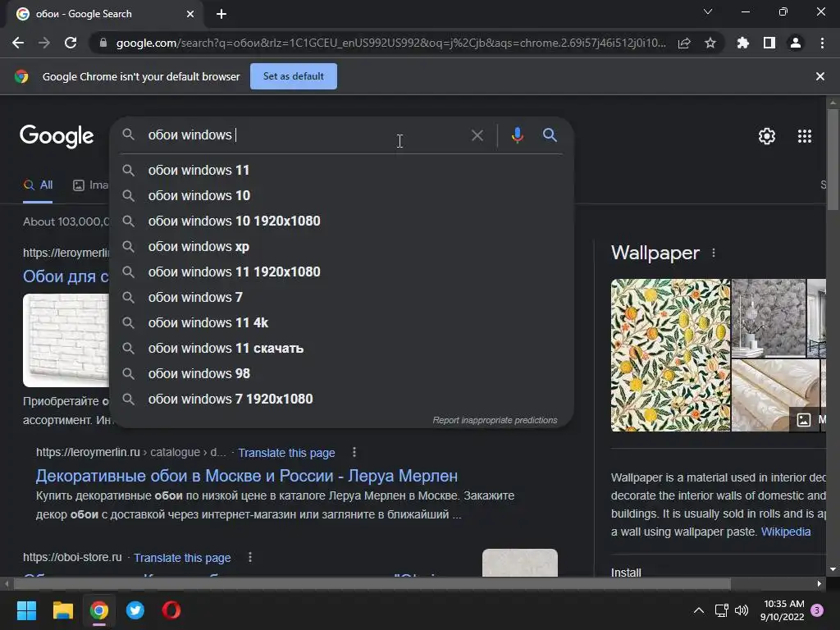The image size is (840, 630).
Task: Select suggestion 'обои windows 11 4k'
Action: pyautogui.click(x=342, y=323)
